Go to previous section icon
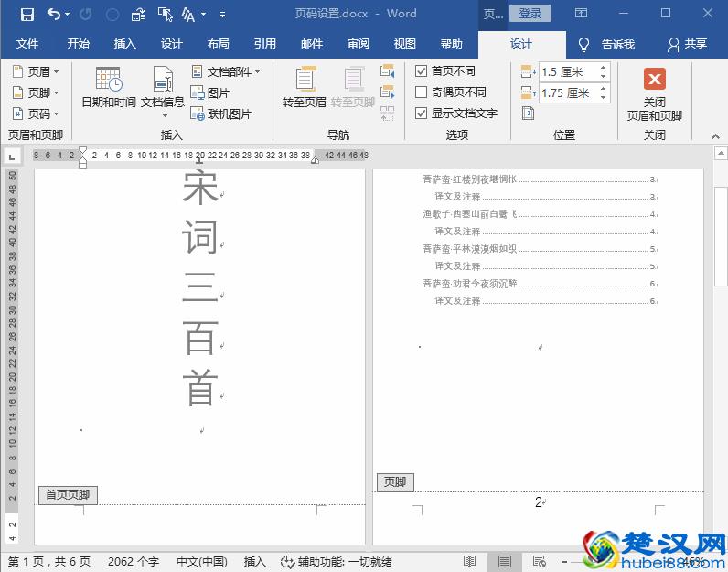Screen dimensions: 728x572 pyautogui.click(x=387, y=70)
